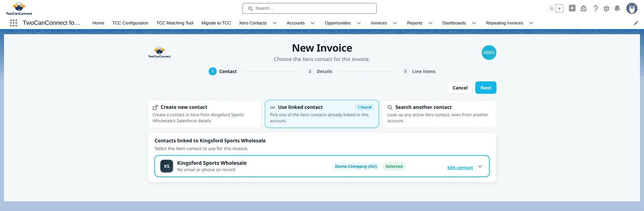Go to step 1 Contact
The height and width of the screenshot is (211, 644).
[x=223, y=71]
